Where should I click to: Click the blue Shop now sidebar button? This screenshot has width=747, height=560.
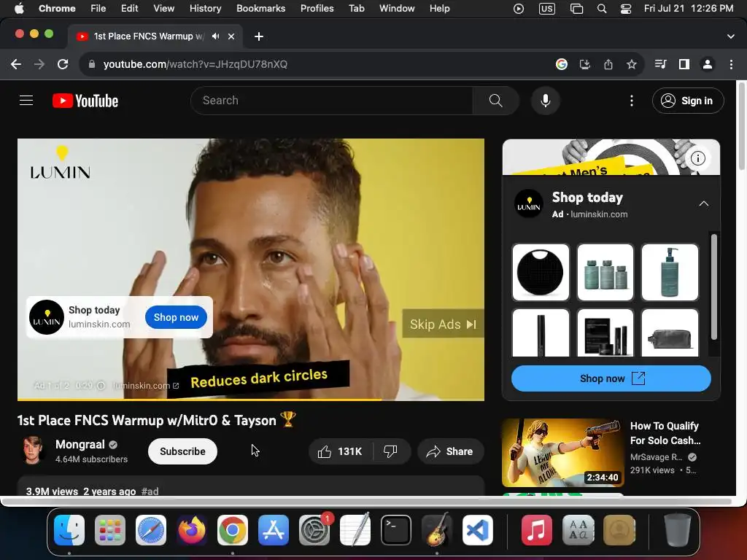tap(611, 378)
